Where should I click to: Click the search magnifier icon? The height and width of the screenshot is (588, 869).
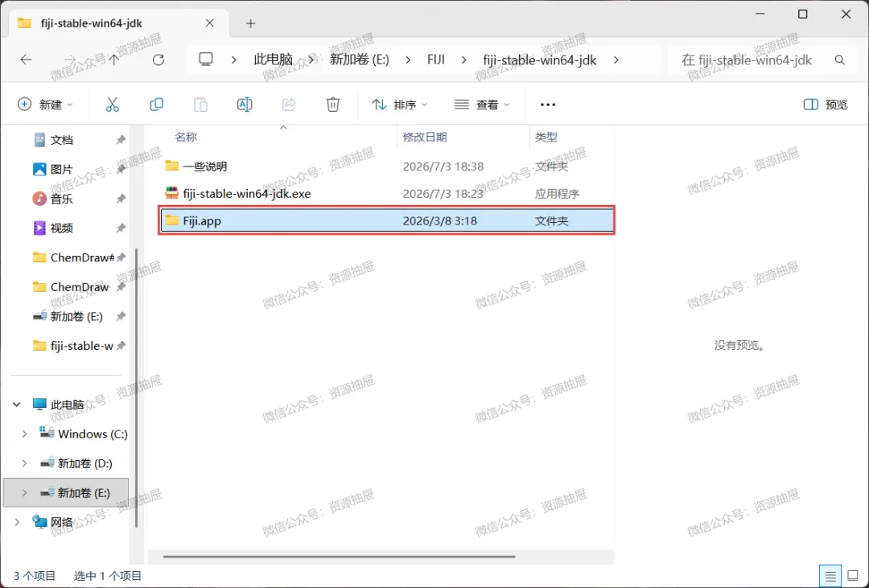(839, 60)
